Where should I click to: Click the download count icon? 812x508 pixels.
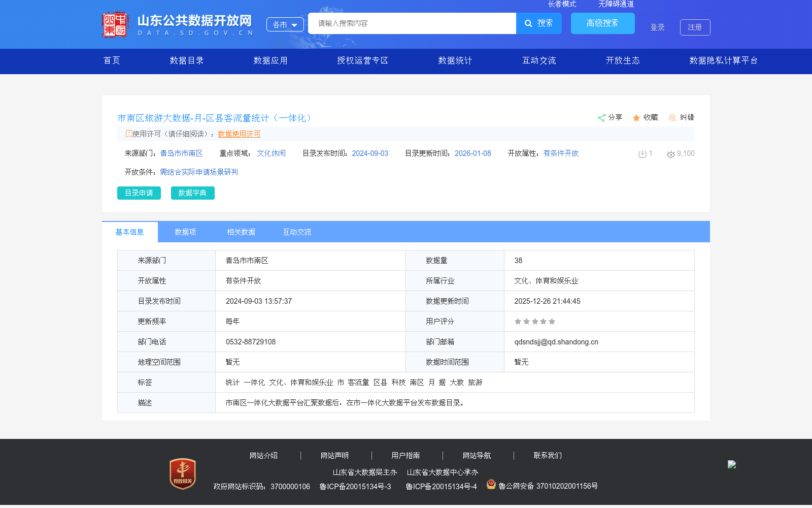tap(642, 154)
